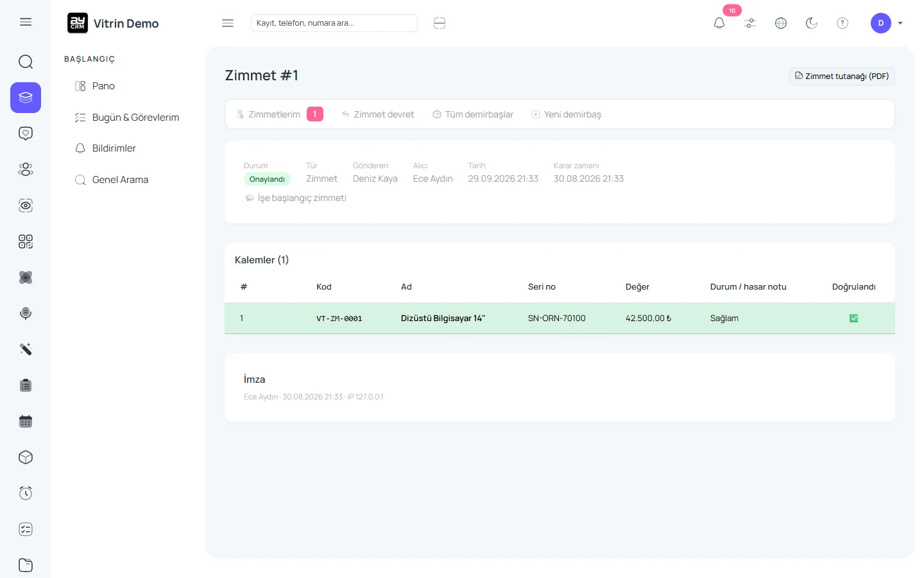Screen dimensions: 924x578
Task: Open the calendar rail icon
Action: pyautogui.click(x=26, y=421)
